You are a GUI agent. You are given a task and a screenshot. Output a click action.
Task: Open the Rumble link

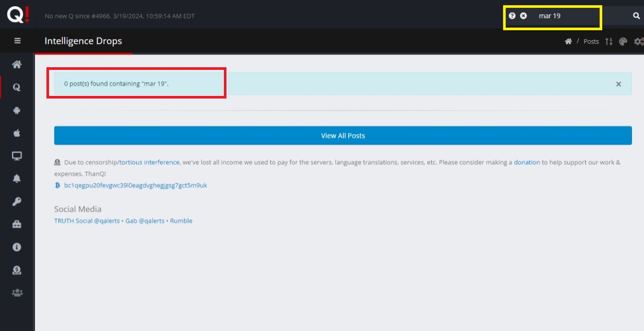[x=181, y=220]
